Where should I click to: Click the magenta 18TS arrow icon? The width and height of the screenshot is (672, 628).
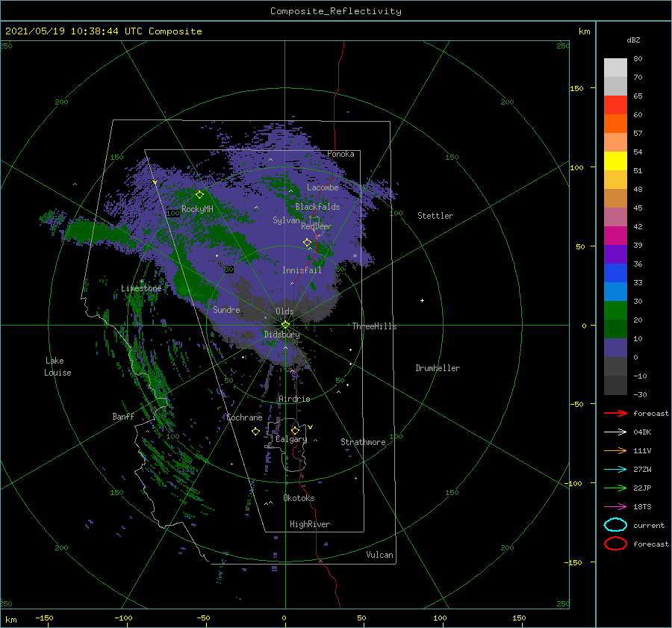[615, 507]
